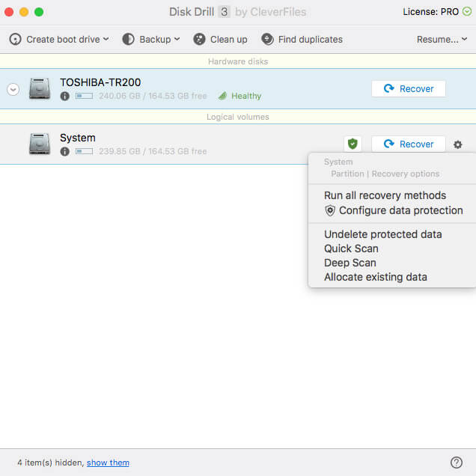The image size is (476, 476).
Task: Choose Configure data protection menu item
Action: coord(394,210)
